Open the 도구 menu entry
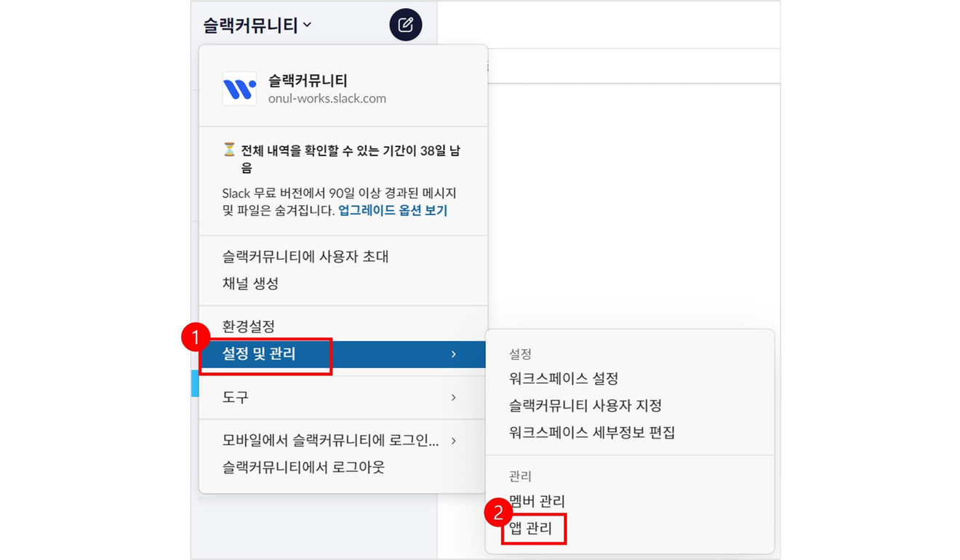This screenshot has height=560, width=960. [343, 397]
